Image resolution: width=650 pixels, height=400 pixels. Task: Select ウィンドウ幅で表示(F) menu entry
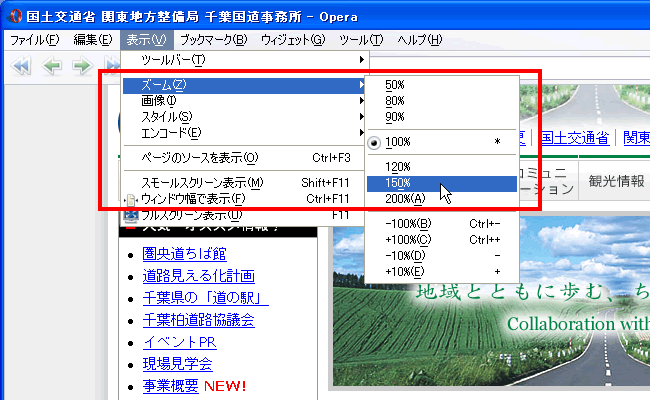coord(244,199)
